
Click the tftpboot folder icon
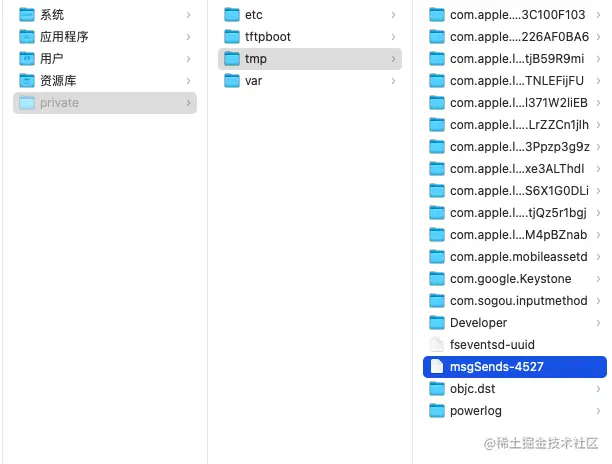[x=232, y=37]
